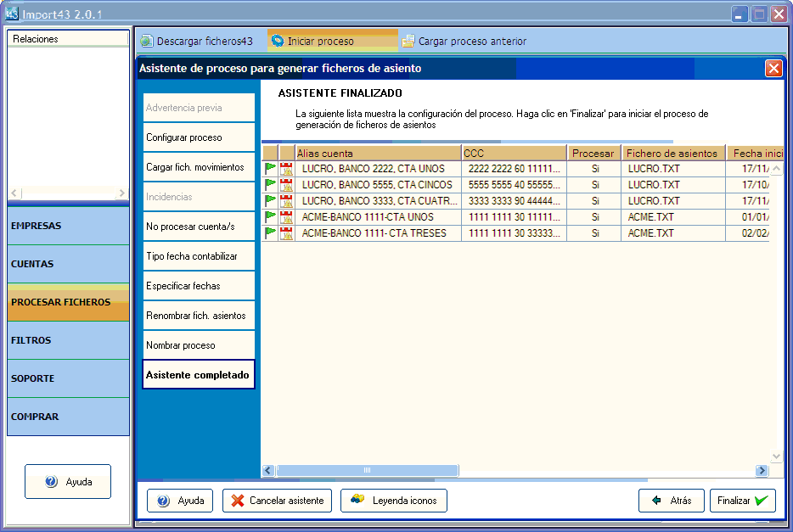
Task: Click green flag icon for LUCRO BANCO 2222 row
Action: 270,169
